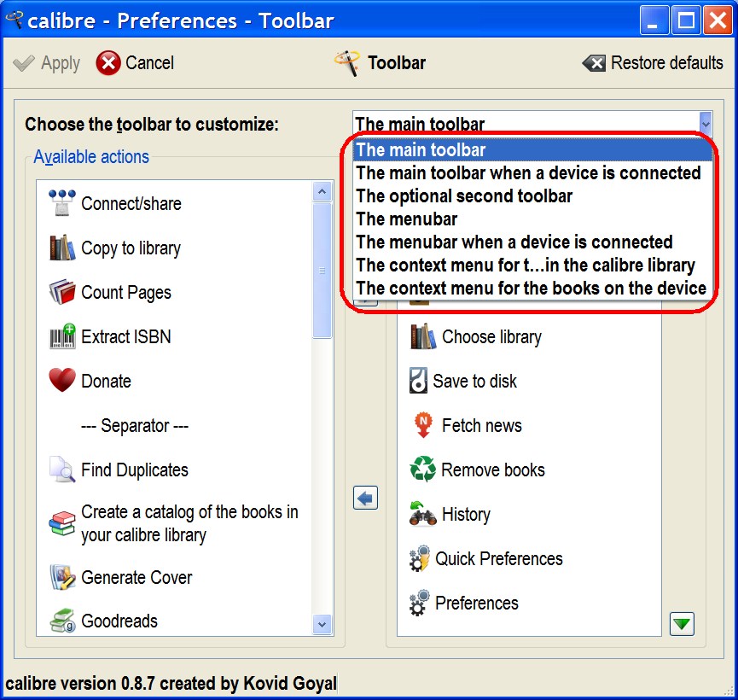Select the 'Quick Preferences' label
The image size is (738, 700).
499,558
